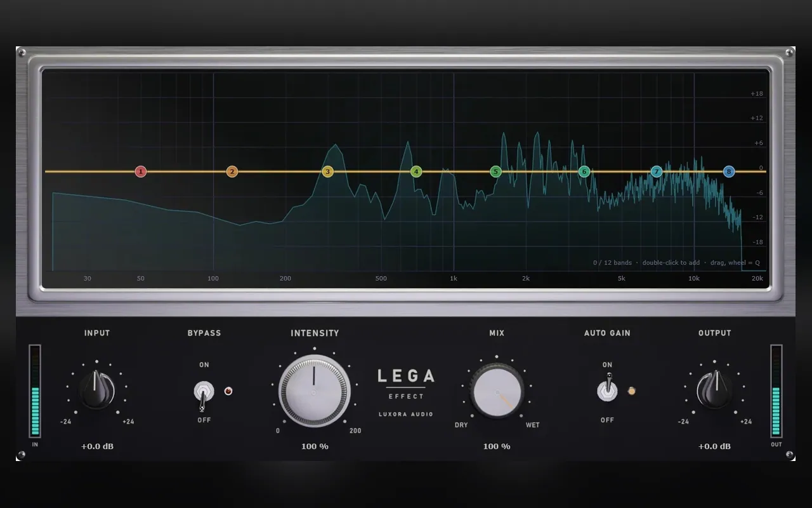Click the 'WET' label beside Mix knob
Screen dimensions: 812x508
(533, 425)
